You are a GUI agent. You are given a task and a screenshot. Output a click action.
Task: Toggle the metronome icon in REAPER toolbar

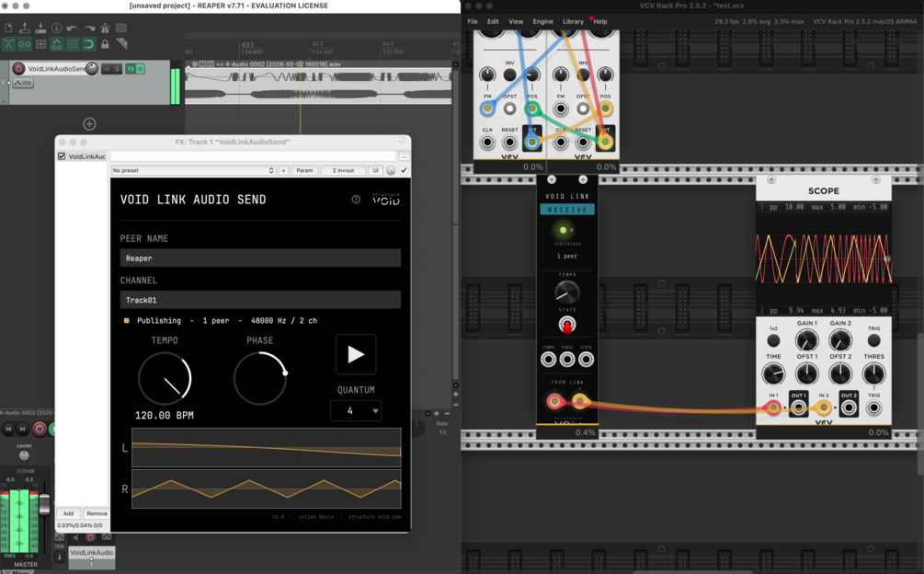[x=105, y=28]
